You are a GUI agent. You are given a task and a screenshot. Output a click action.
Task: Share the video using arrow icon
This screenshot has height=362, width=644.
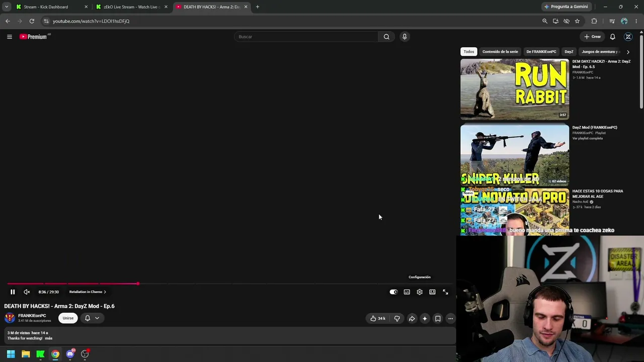point(412,318)
